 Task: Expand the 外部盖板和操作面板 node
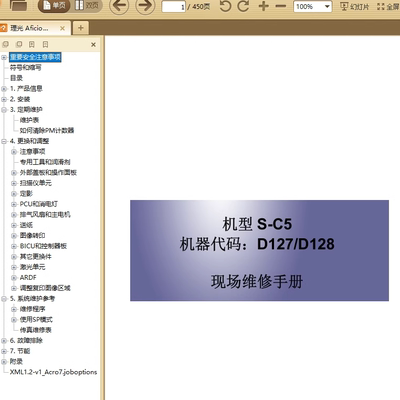[x=14, y=173]
